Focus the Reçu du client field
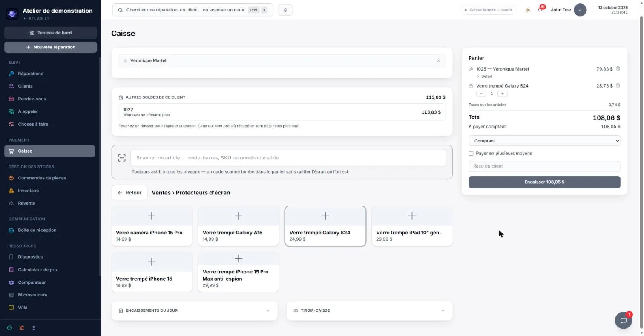 pyautogui.click(x=544, y=166)
